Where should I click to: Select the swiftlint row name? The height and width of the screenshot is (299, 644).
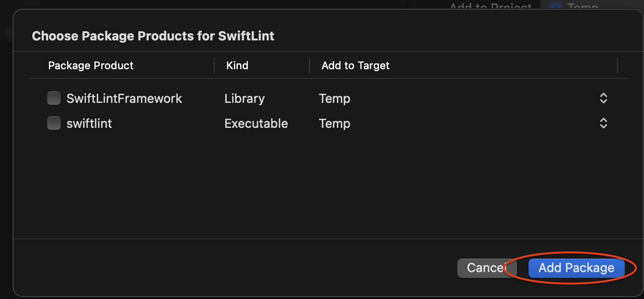tap(89, 124)
